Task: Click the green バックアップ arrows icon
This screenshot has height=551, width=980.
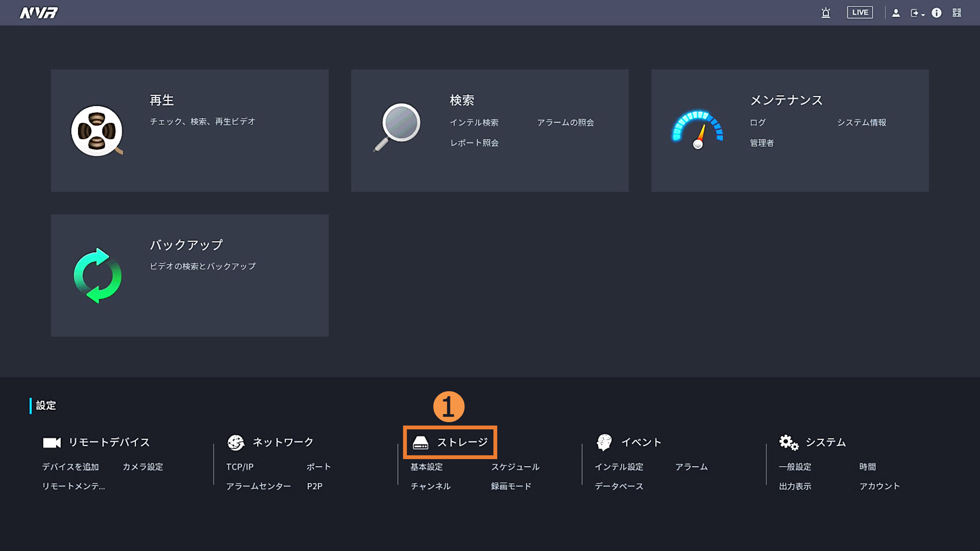Action: click(x=98, y=275)
